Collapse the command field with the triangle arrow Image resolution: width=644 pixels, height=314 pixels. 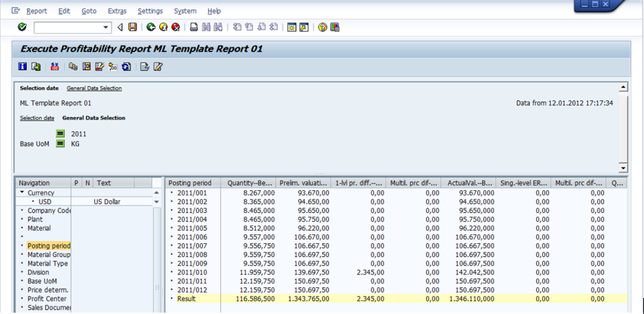coord(120,27)
